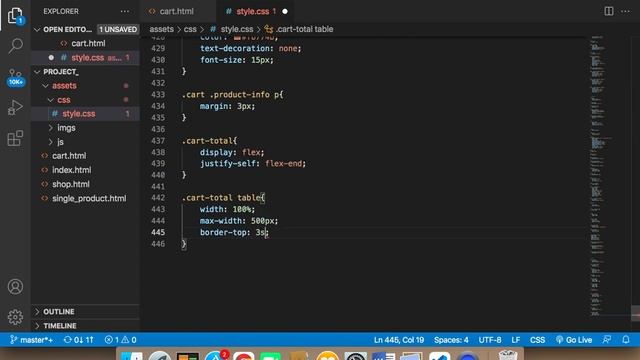Select cart.html under Open Editors
The width and height of the screenshot is (640, 360).
(x=88, y=43)
